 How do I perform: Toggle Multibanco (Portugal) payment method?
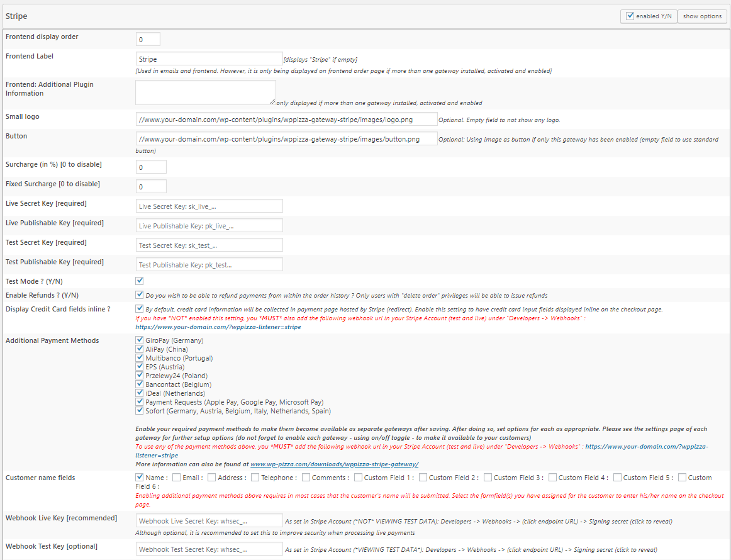click(140, 357)
